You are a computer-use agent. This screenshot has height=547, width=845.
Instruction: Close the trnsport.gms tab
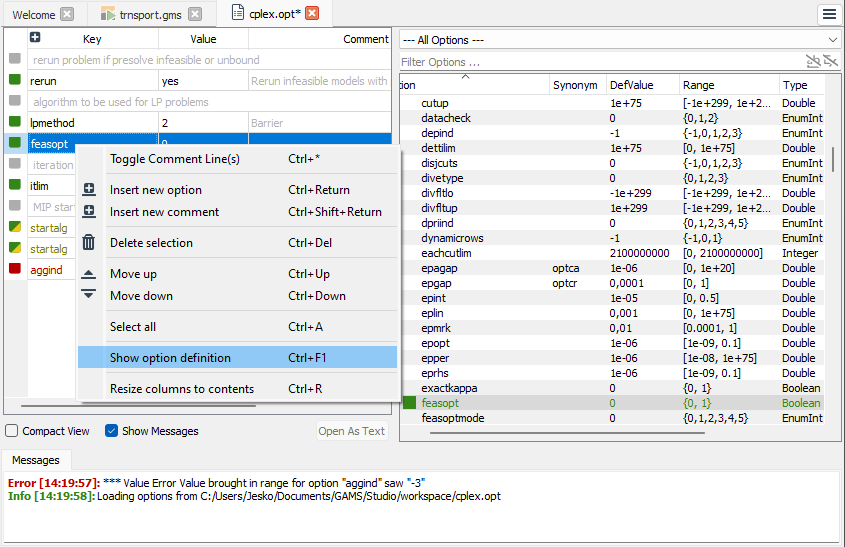(x=194, y=14)
